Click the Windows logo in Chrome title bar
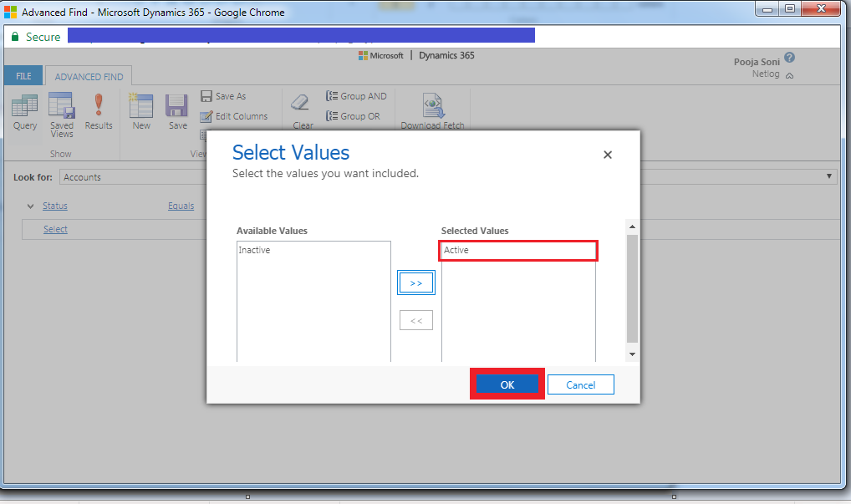 (10, 12)
